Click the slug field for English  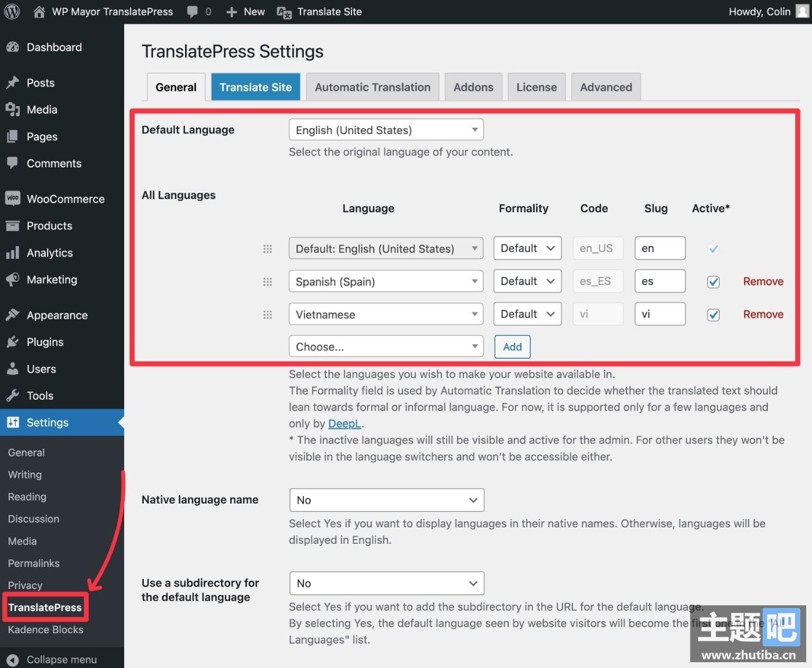[660, 248]
